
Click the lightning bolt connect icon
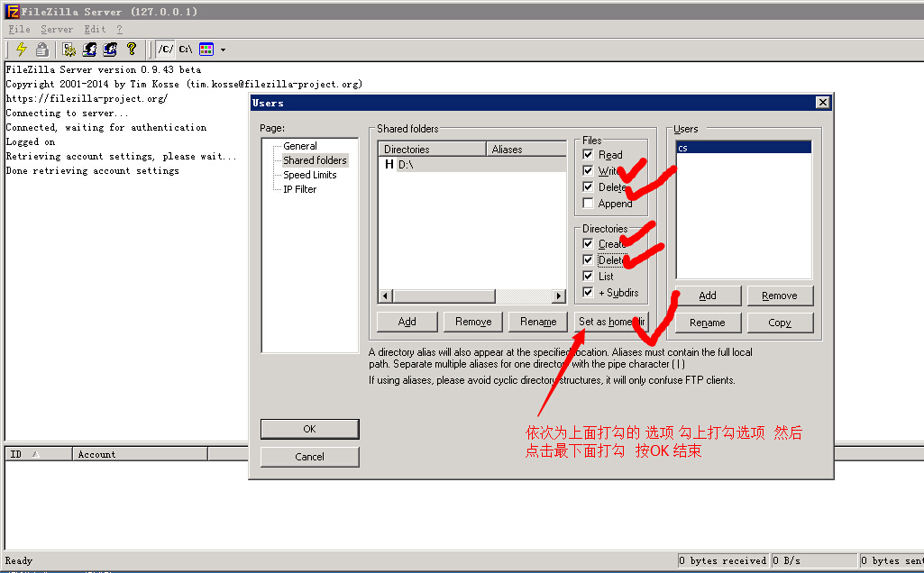(x=22, y=50)
